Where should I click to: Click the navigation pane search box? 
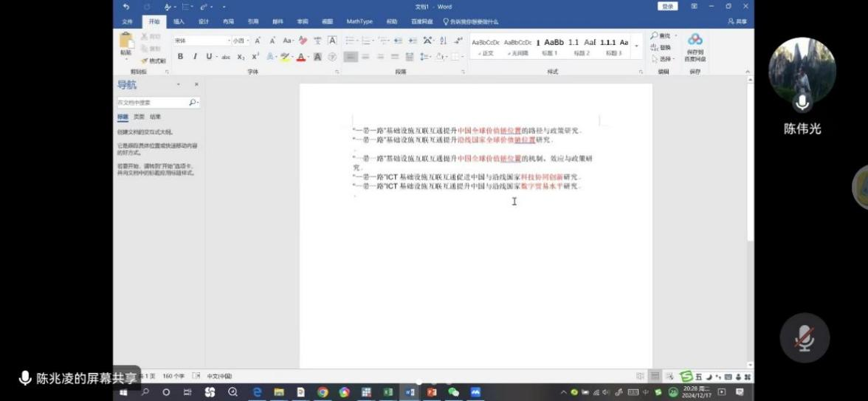pyautogui.click(x=153, y=103)
